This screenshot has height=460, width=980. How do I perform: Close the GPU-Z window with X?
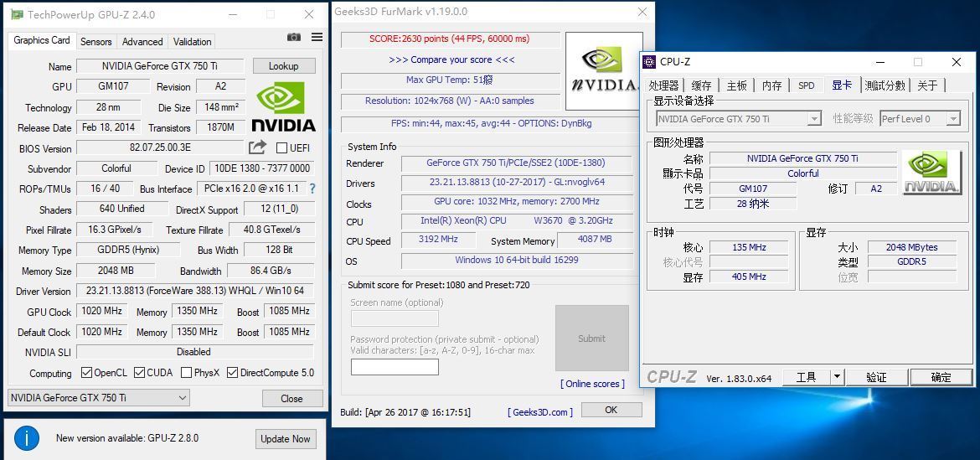(x=309, y=14)
